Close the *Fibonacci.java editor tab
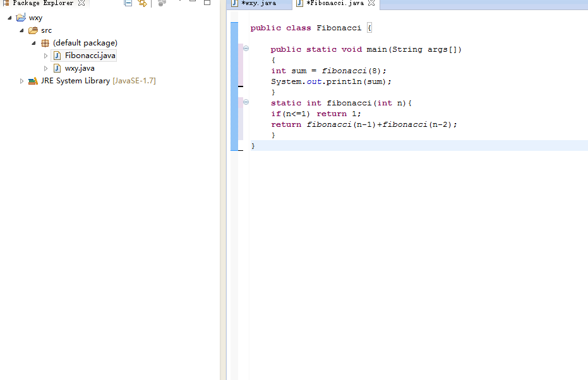This screenshot has width=588, height=380. pyautogui.click(x=371, y=3)
